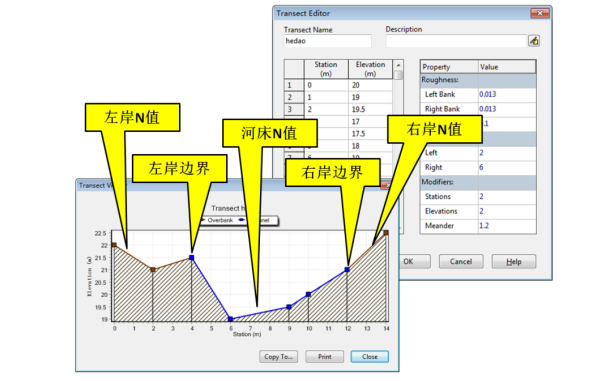Close the Transect Viewer with Close button
The width and height of the screenshot is (609, 381).
370,357
